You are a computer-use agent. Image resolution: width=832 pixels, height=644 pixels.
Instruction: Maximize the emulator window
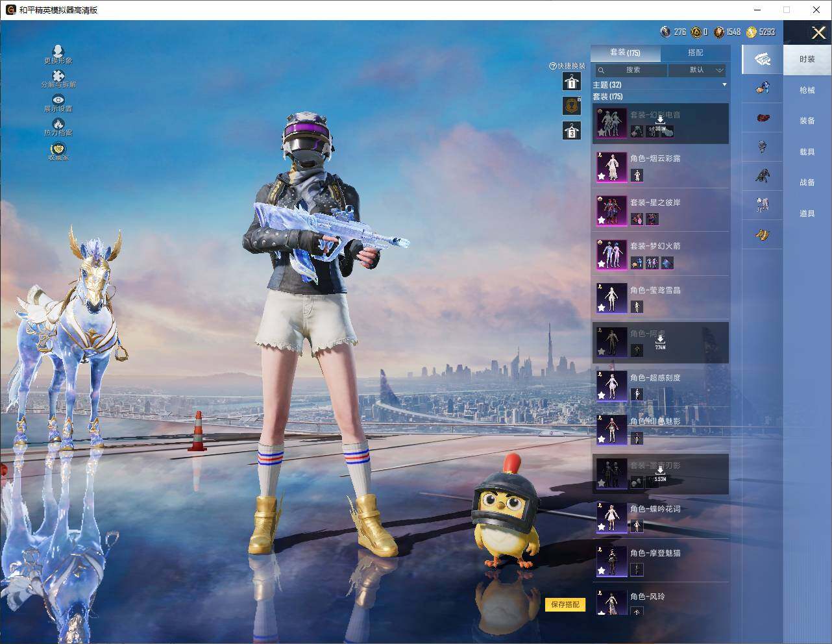[787, 10]
